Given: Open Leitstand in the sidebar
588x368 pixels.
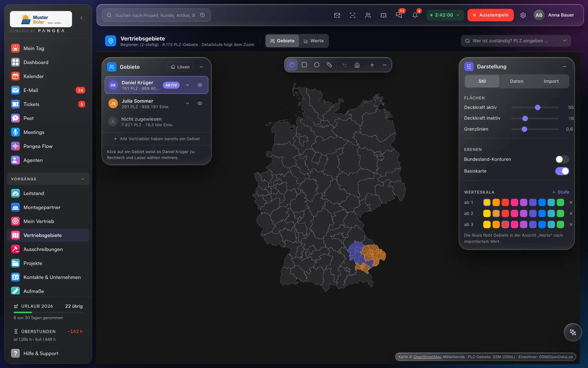Looking at the screenshot, I should click(x=48, y=193).
